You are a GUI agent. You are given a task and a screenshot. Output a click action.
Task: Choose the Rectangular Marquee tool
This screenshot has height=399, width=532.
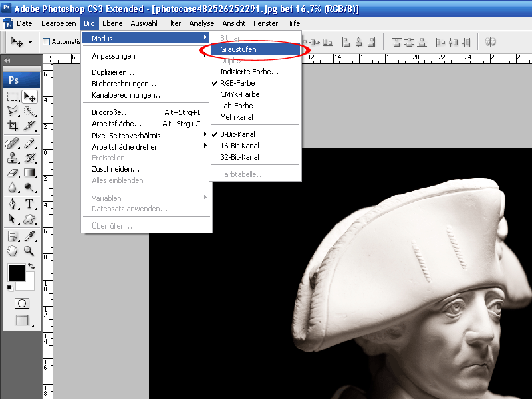[x=13, y=96]
